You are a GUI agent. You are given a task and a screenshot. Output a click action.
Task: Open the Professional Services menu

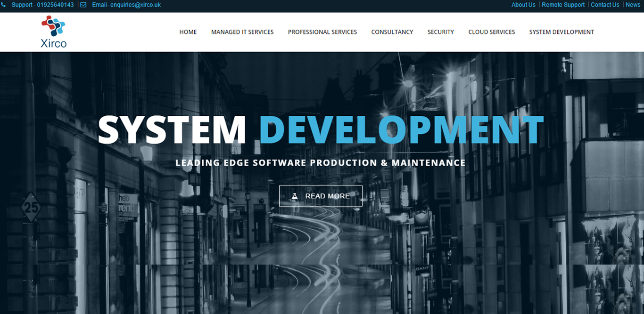[322, 32]
